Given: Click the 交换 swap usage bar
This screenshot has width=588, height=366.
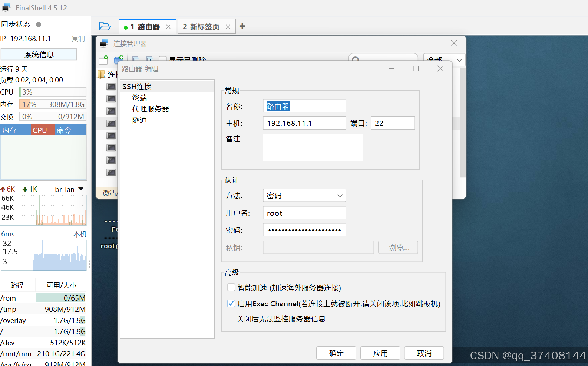Looking at the screenshot, I should [53, 117].
